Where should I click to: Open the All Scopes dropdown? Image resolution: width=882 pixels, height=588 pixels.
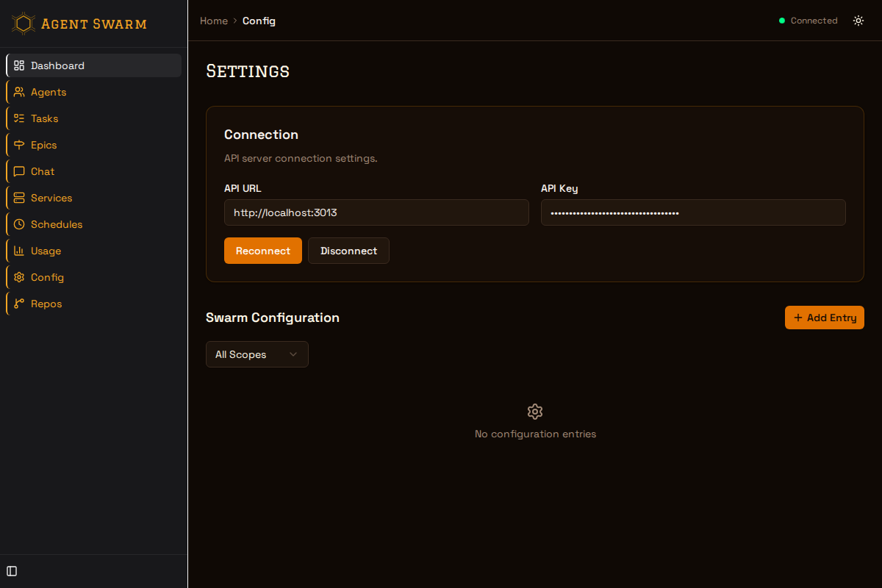click(257, 354)
